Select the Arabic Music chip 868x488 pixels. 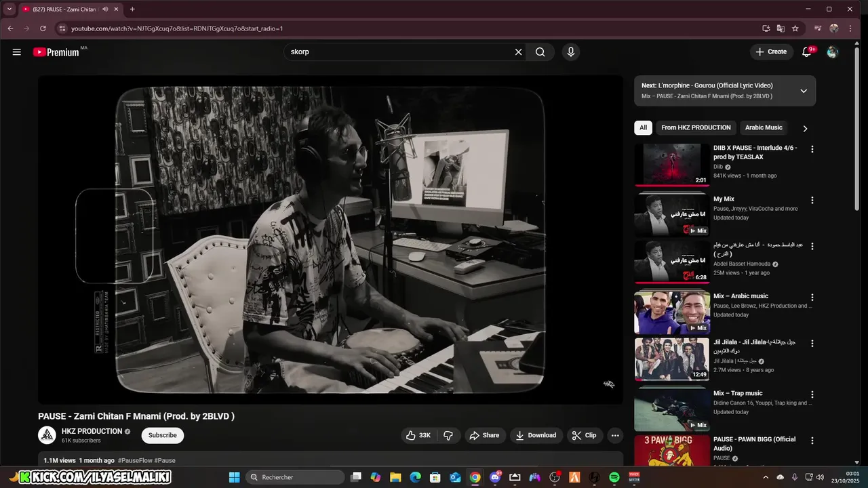pos(764,127)
